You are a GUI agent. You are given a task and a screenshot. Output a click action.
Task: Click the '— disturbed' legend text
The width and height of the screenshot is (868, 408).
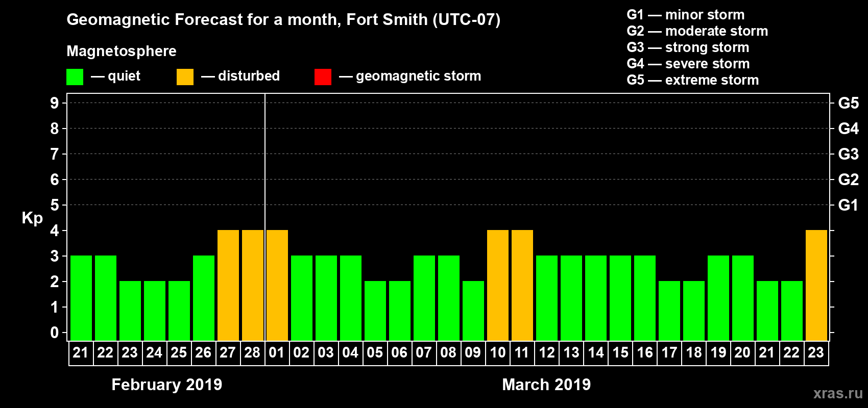point(240,76)
